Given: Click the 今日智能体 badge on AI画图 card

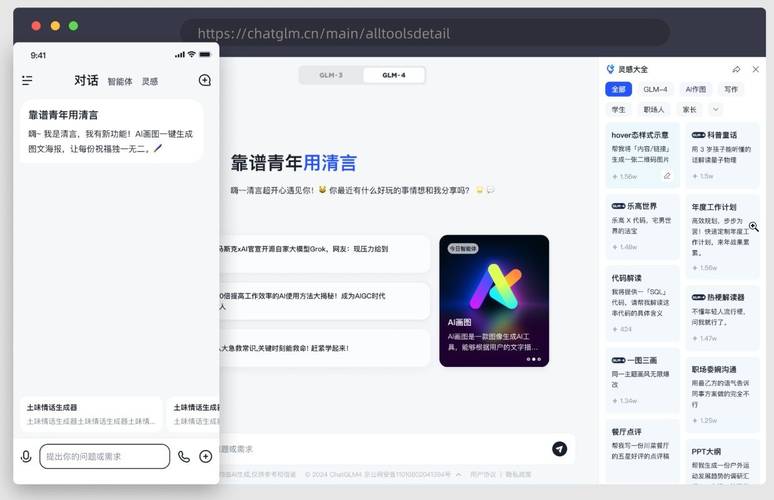Looking at the screenshot, I should pos(463,248).
